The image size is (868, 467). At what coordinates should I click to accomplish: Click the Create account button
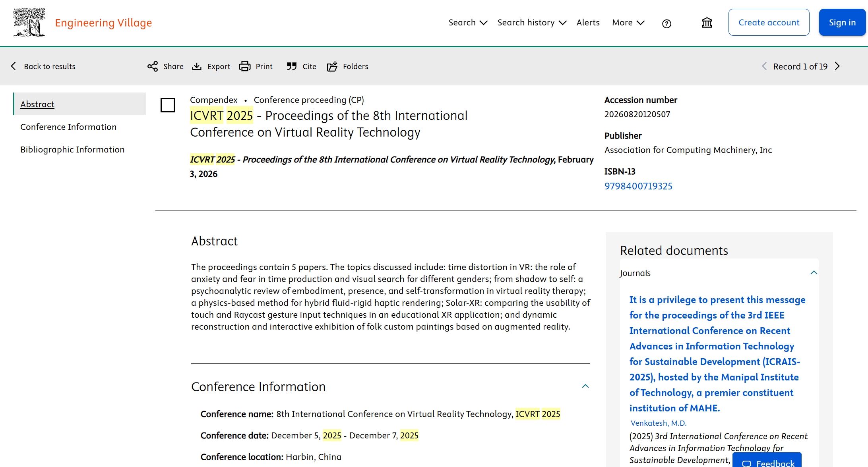tap(769, 23)
